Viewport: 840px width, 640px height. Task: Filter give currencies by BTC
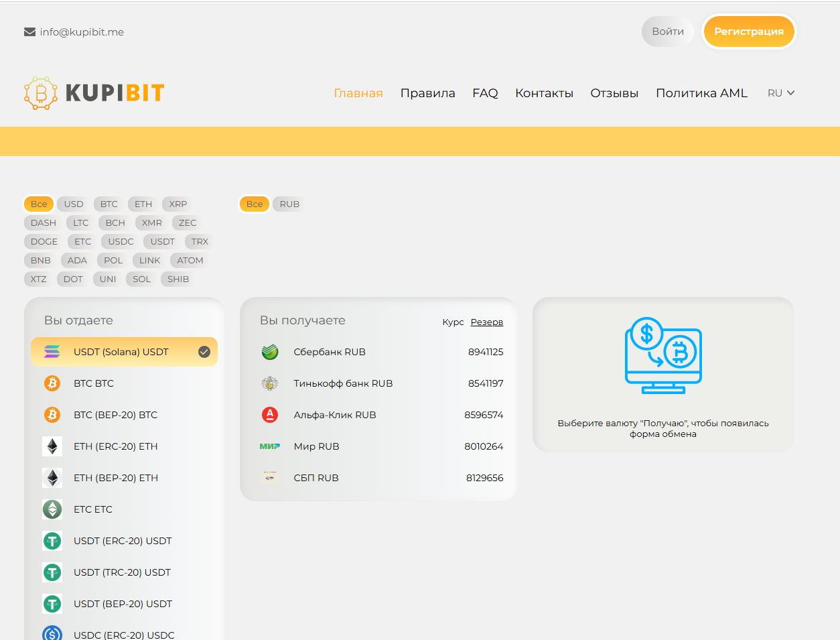point(109,204)
